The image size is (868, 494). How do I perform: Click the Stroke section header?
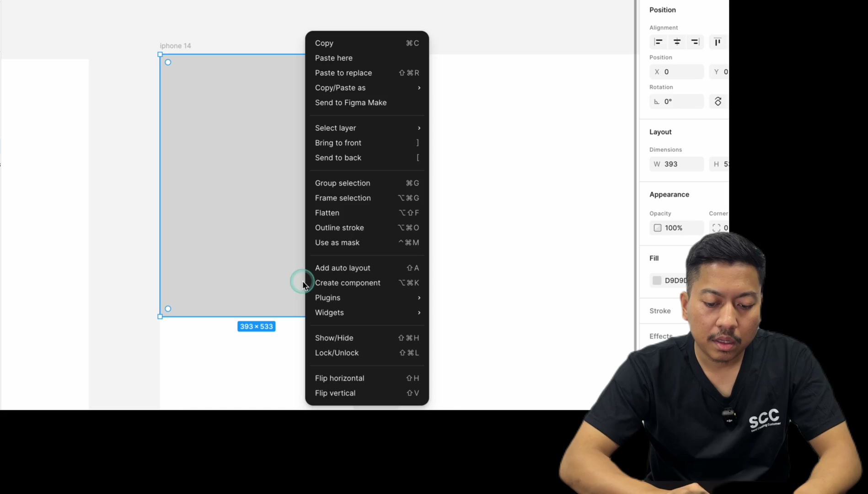point(660,311)
